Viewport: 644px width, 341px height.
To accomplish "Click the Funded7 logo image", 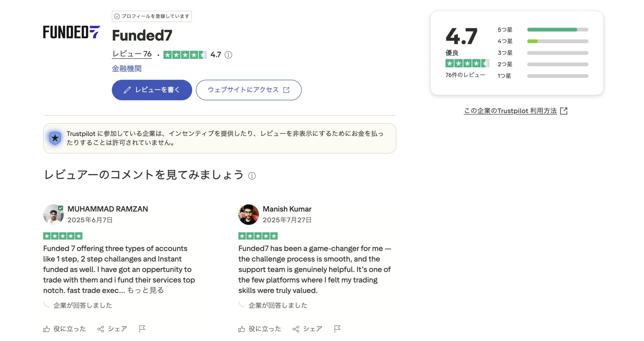I will (71, 32).
